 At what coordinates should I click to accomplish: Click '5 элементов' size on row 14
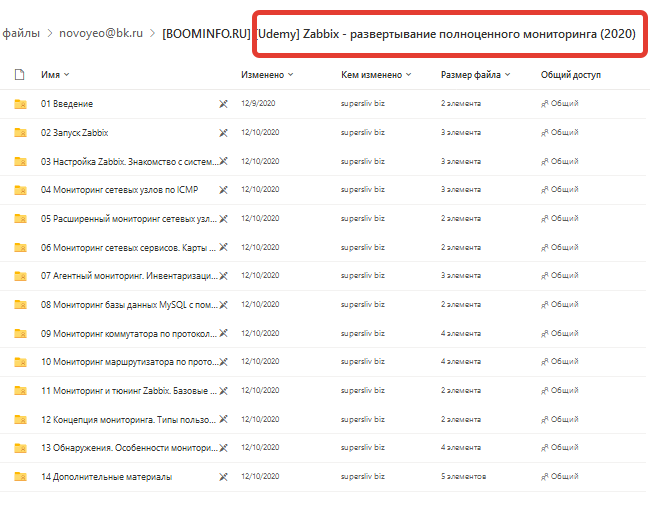click(x=463, y=477)
